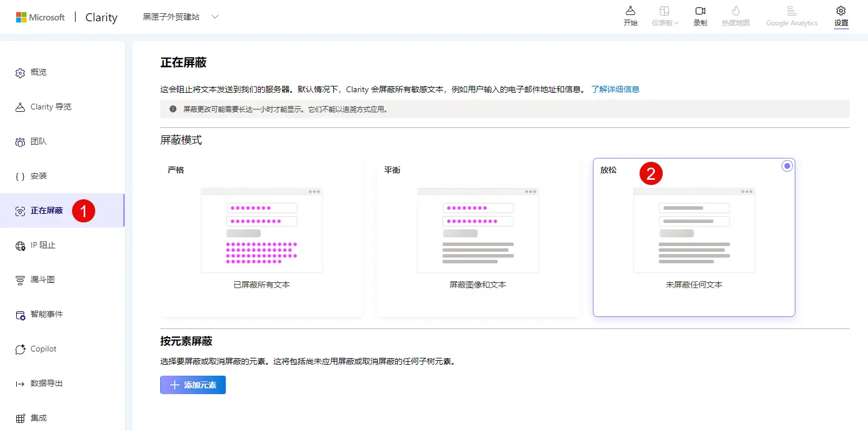The height and width of the screenshot is (431, 868).
Task: Open the Copilot icon in sidebar
Action: (x=20, y=349)
